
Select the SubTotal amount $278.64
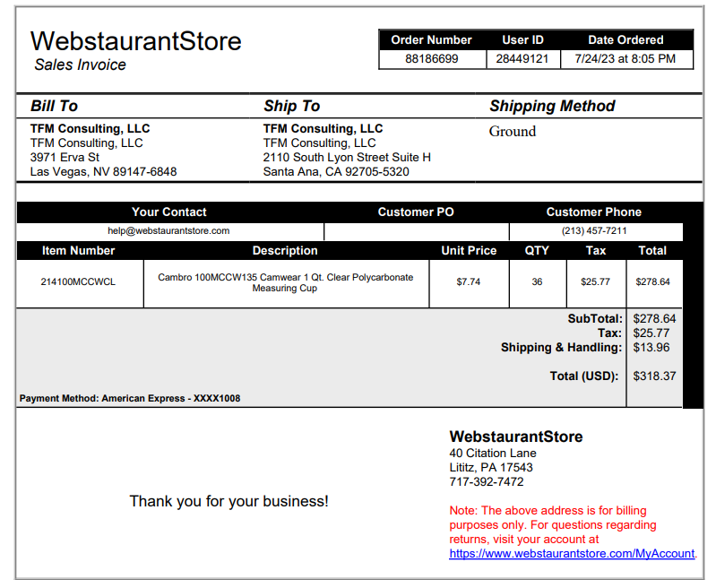[654, 319]
